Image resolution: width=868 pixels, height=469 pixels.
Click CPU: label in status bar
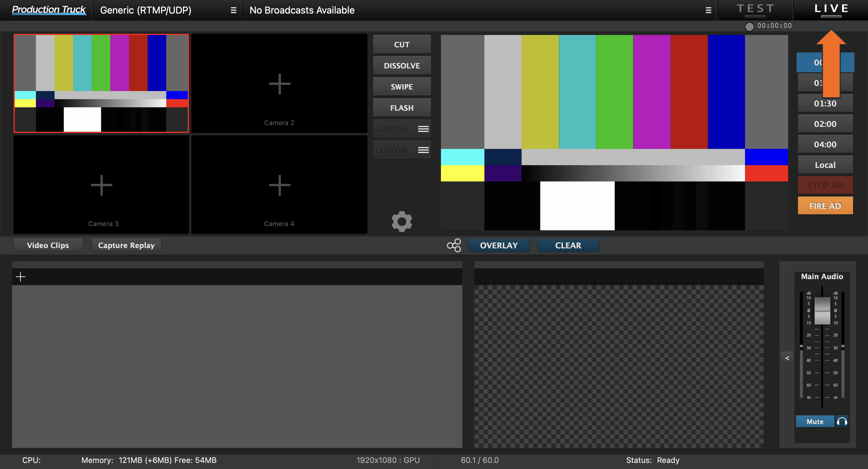point(31,460)
